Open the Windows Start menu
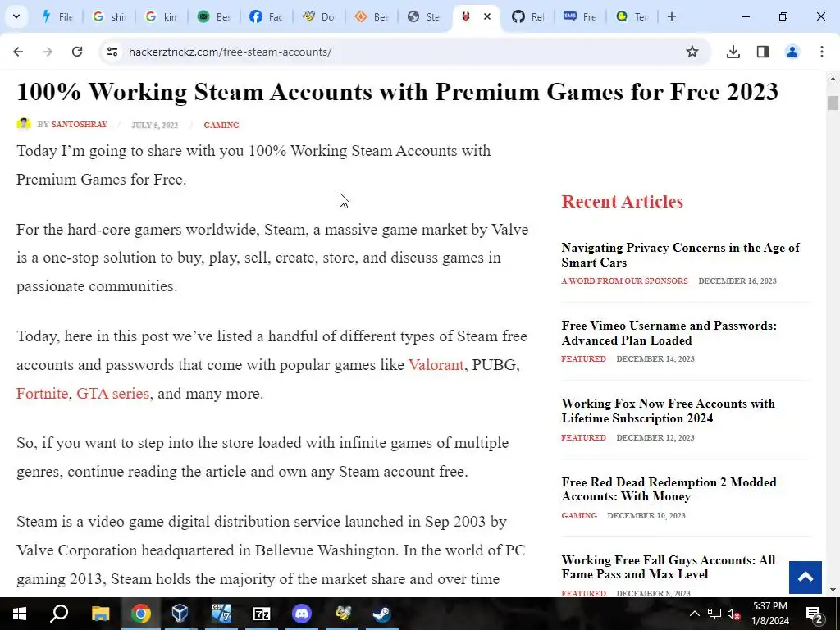This screenshot has height=630, width=840. pos(20,614)
